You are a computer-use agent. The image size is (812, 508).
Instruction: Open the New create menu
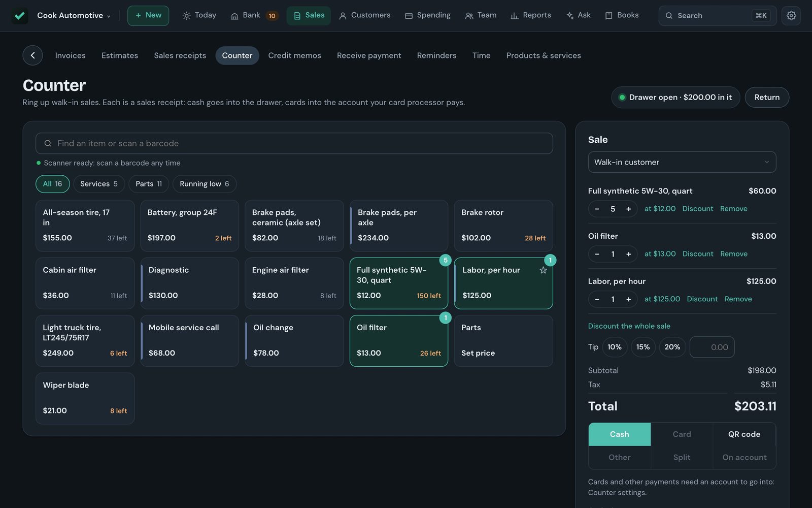click(148, 16)
